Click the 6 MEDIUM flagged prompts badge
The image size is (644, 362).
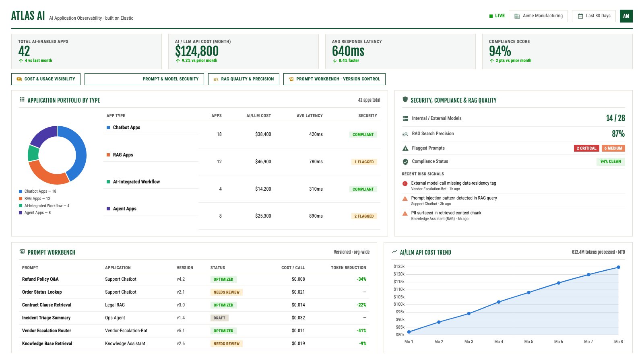pyautogui.click(x=613, y=148)
